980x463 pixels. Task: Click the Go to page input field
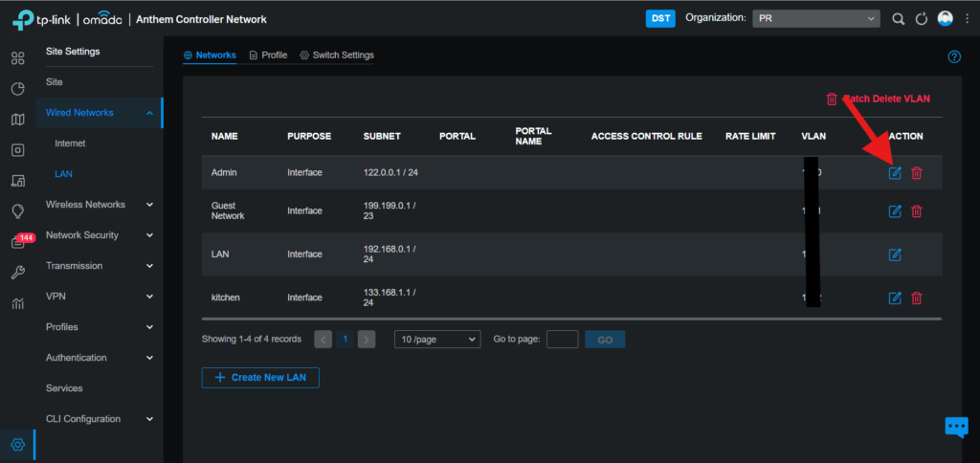click(562, 339)
